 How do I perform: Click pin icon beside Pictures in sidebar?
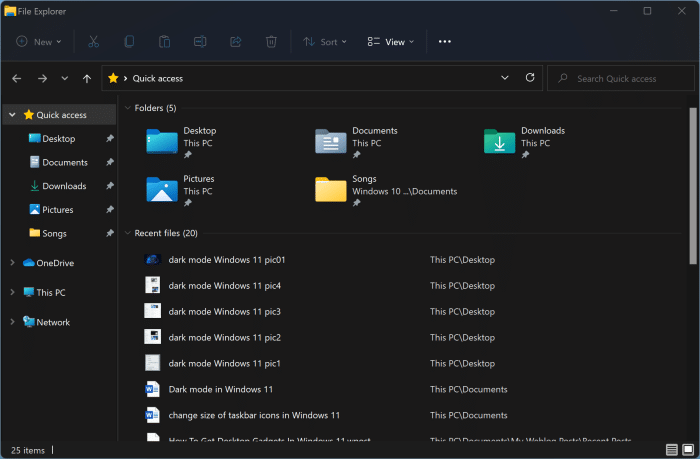click(110, 209)
